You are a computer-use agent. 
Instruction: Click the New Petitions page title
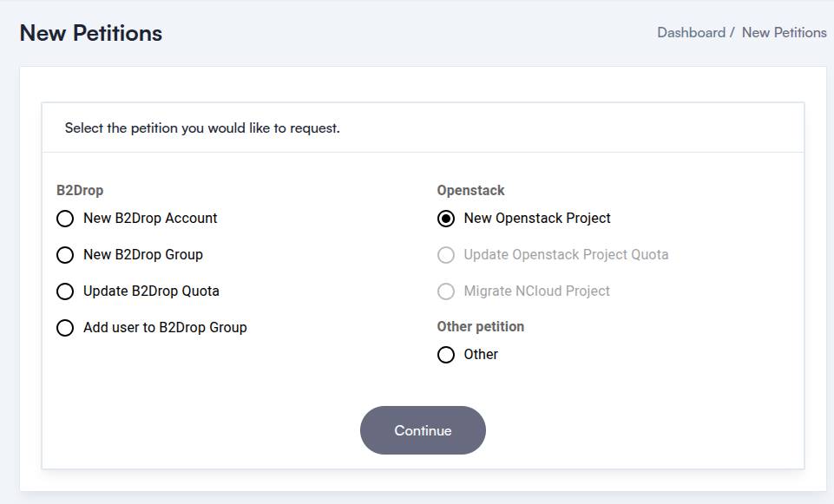tap(91, 33)
